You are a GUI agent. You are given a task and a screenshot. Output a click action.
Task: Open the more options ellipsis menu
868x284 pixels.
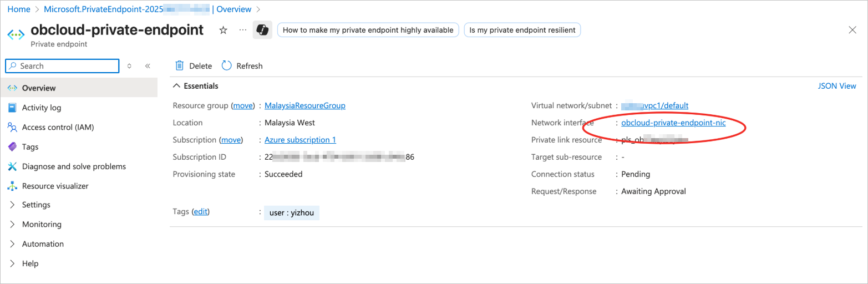coord(242,30)
